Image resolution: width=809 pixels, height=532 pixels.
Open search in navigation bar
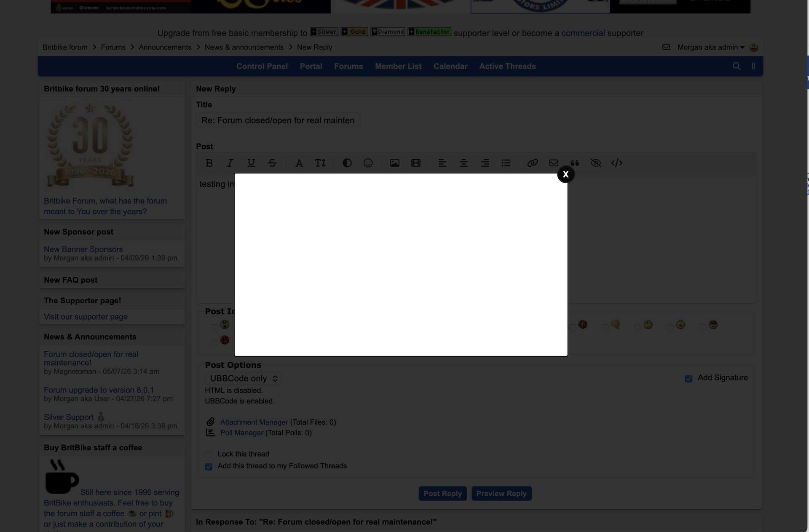pyautogui.click(x=737, y=66)
